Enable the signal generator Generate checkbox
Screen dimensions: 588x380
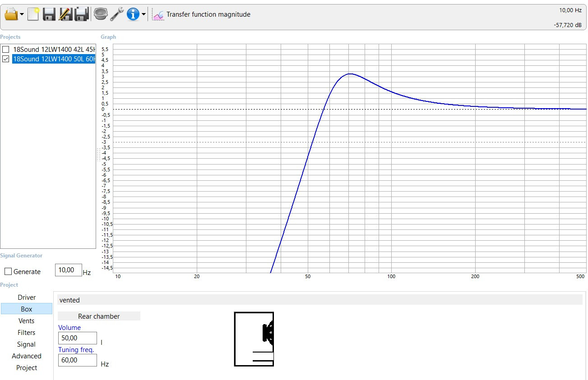[8, 271]
